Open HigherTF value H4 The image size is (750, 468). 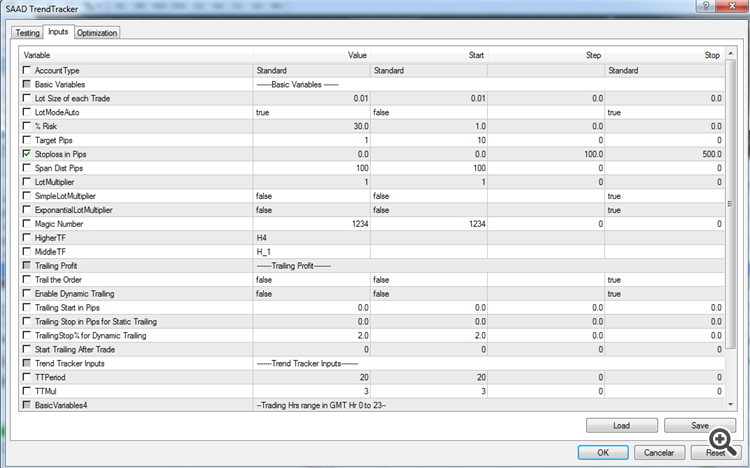click(x=312, y=238)
